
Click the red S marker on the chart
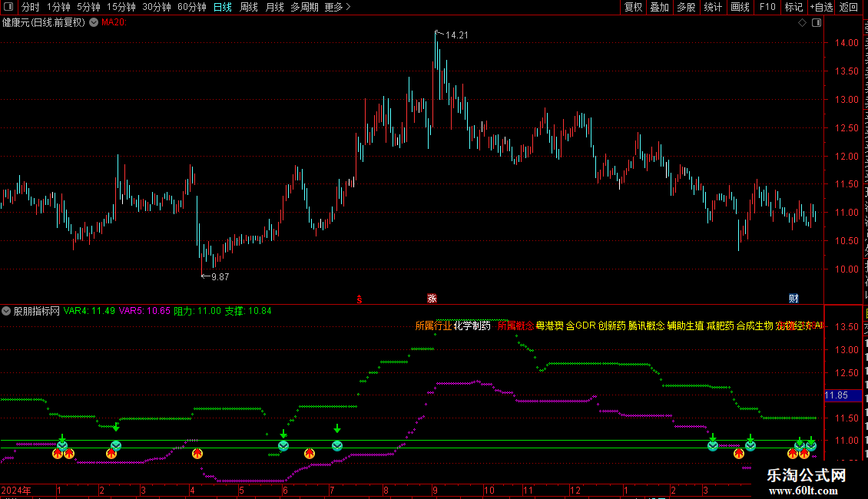pos(359,299)
